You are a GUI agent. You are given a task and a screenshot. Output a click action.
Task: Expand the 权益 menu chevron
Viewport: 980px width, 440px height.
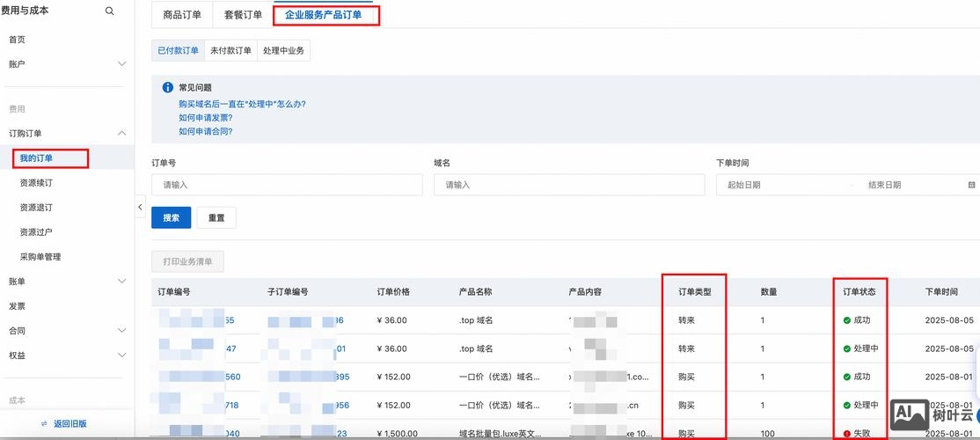(122, 355)
